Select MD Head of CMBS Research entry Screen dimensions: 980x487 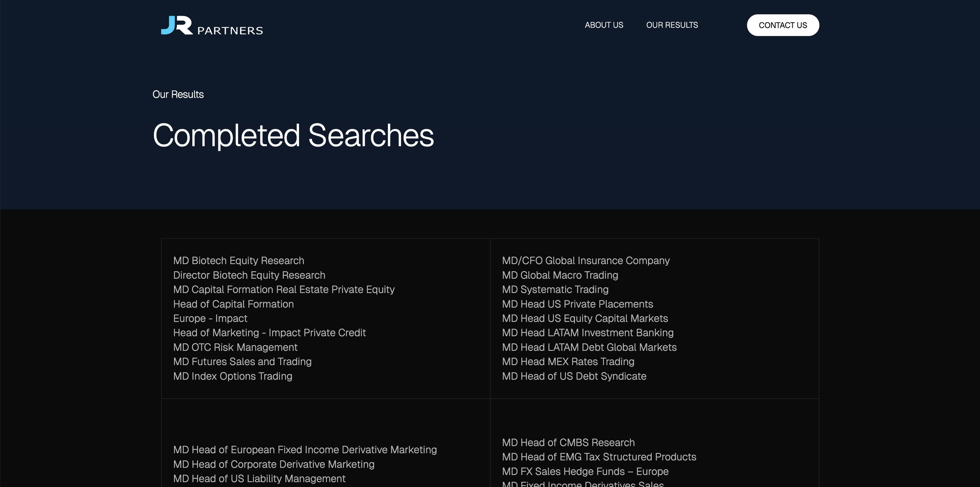coord(568,443)
